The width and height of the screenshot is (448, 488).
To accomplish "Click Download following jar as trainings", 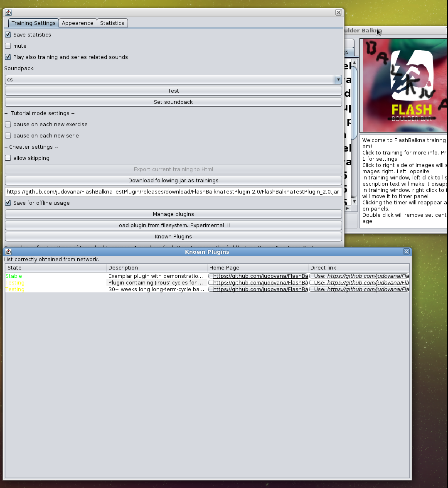I will point(173,180).
